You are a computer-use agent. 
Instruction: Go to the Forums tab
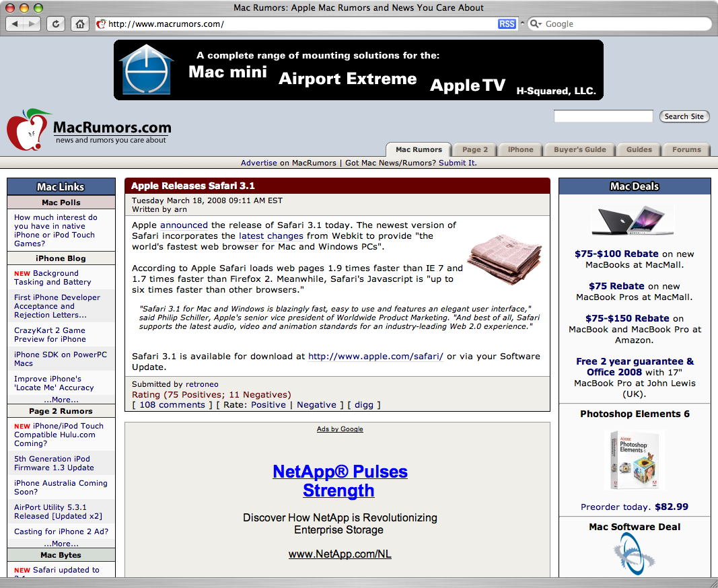pyautogui.click(x=686, y=149)
